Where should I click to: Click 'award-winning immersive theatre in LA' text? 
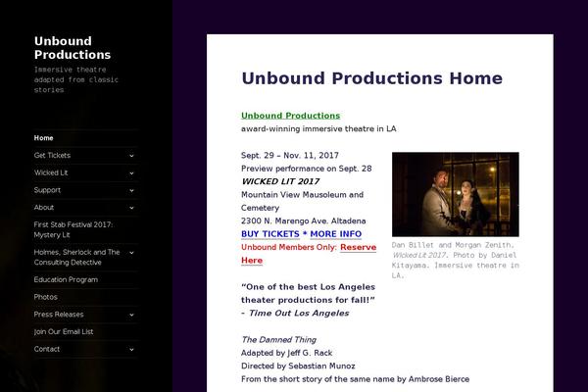point(318,128)
